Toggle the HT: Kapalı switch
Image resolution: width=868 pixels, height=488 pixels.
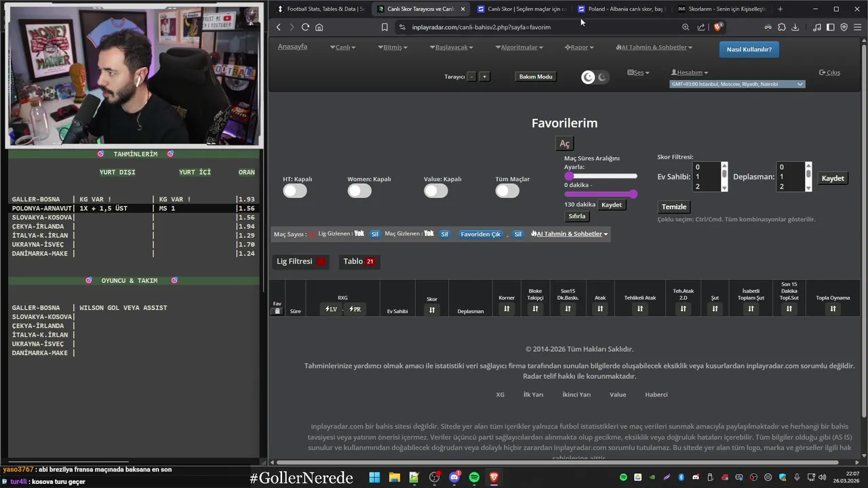[x=295, y=191]
